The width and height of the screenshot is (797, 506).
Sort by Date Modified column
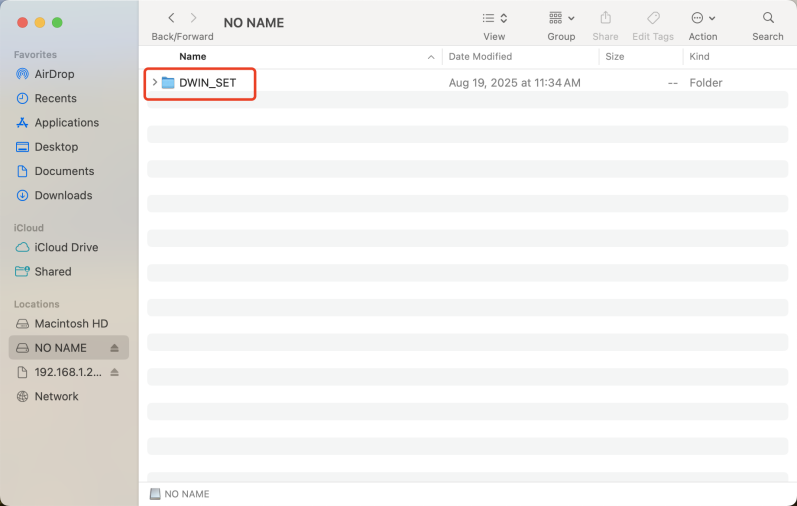(x=480, y=57)
